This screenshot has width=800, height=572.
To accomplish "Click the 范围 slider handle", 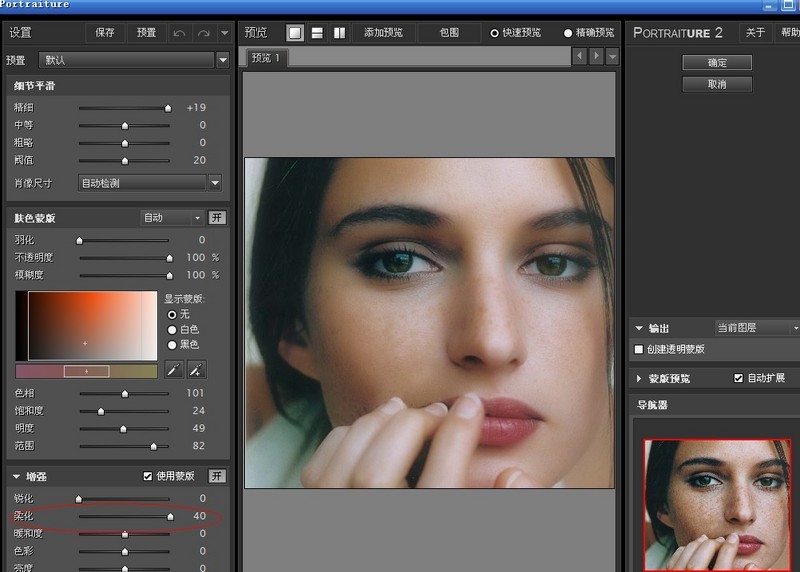I will click(x=153, y=446).
